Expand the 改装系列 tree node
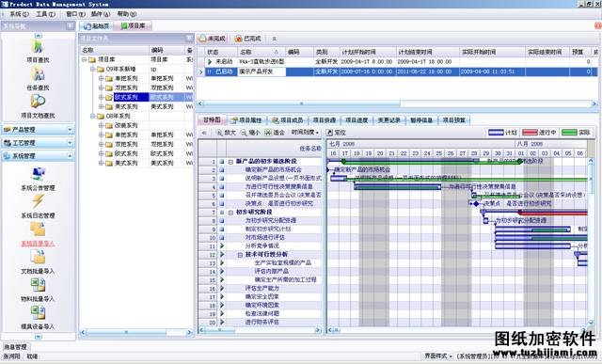 click(x=101, y=125)
